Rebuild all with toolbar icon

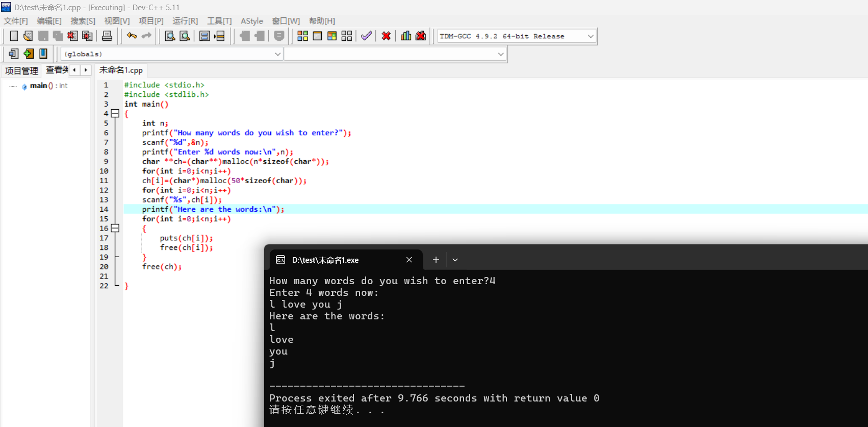[347, 36]
